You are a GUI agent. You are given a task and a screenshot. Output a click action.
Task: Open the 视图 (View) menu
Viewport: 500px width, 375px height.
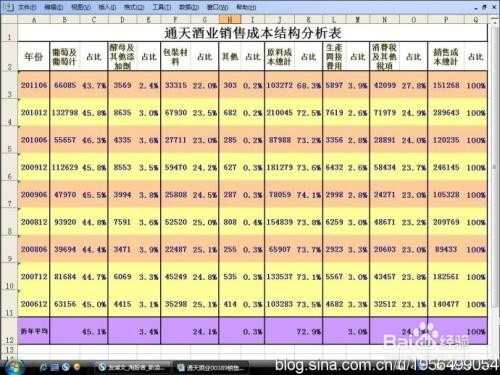coord(81,7)
